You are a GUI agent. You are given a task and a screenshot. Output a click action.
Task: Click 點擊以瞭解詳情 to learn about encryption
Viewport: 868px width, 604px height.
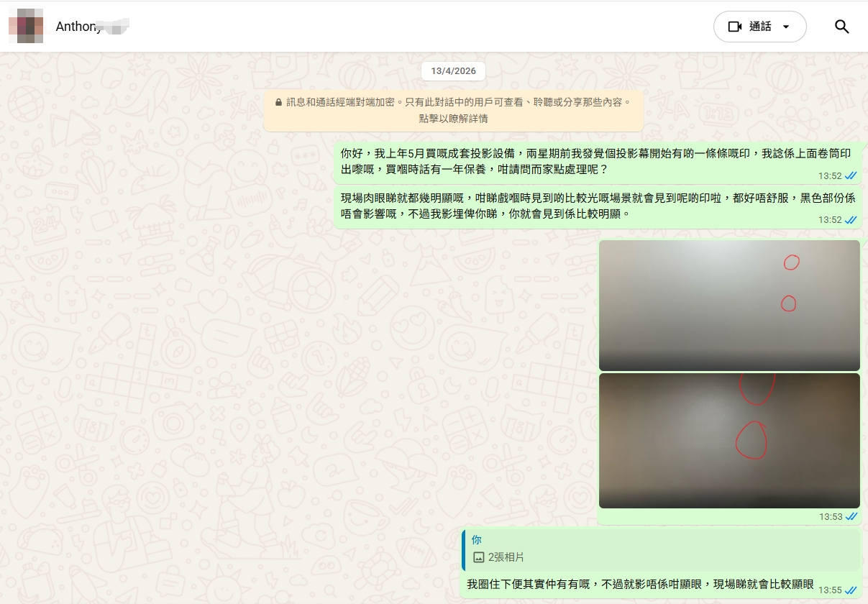pyautogui.click(x=453, y=118)
